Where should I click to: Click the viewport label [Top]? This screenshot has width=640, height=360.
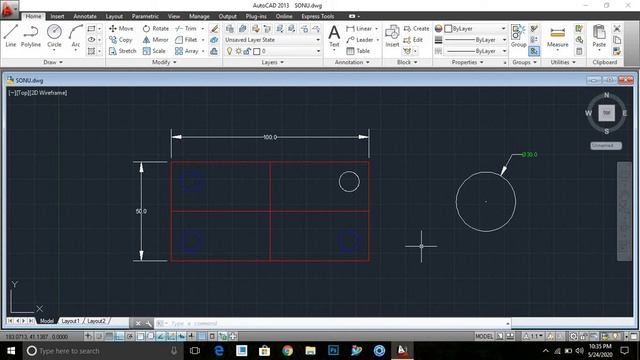pyautogui.click(x=23, y=93)
